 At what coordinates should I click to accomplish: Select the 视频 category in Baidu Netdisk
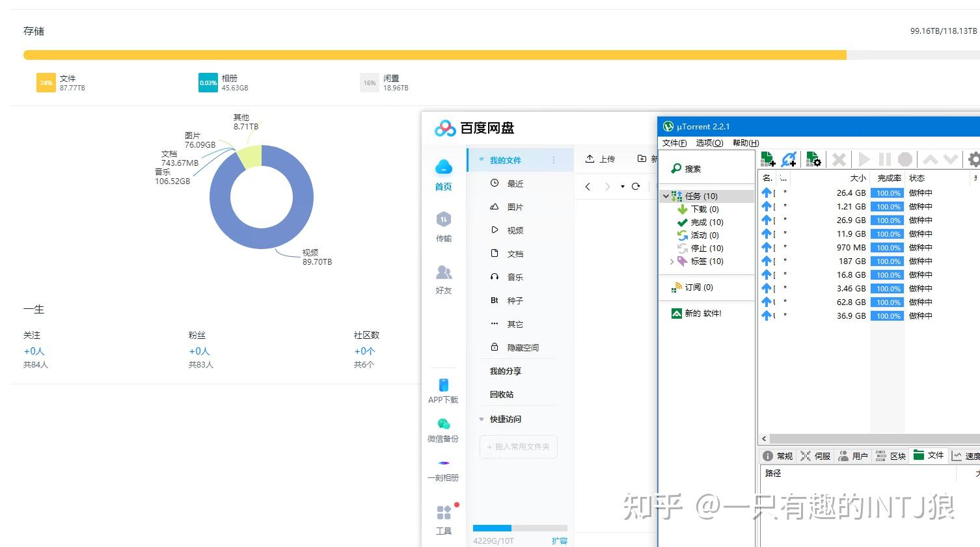(x=515, y=230)
